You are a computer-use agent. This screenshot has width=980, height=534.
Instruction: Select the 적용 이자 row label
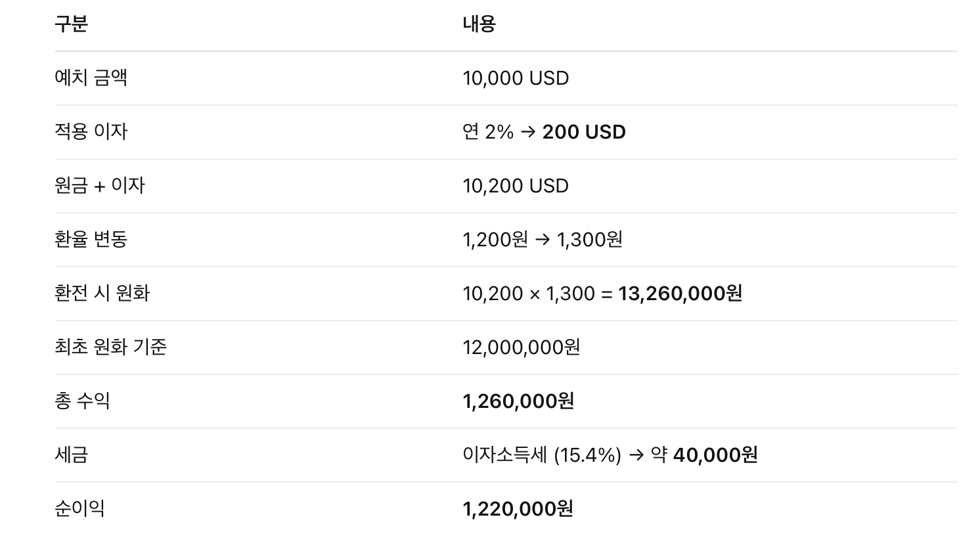click(x=91, y=132)
